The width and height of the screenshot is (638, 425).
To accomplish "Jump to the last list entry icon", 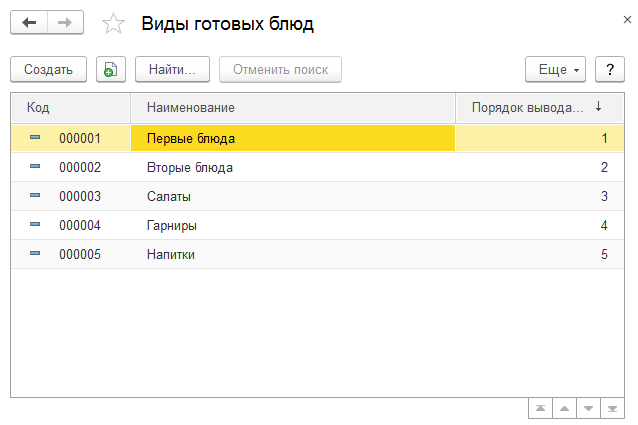I will pyautogui.click(x=612, y=408).
